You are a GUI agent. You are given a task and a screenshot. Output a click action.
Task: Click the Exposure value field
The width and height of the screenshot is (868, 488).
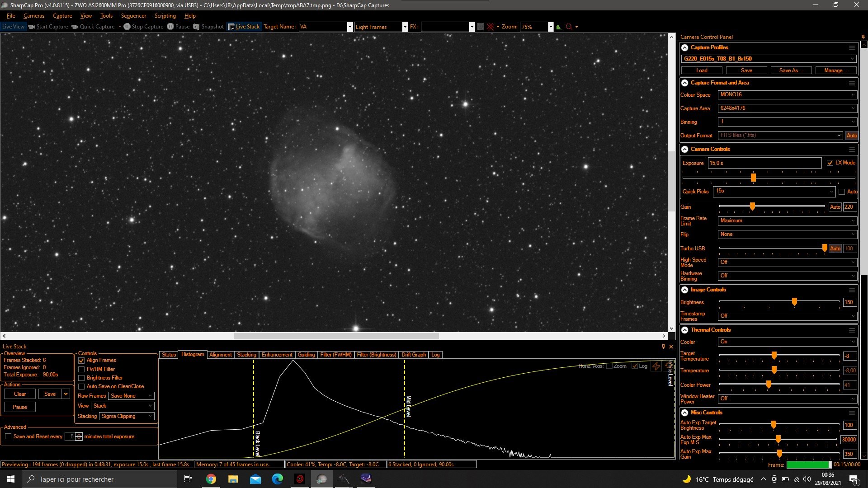tap(764, 163)
